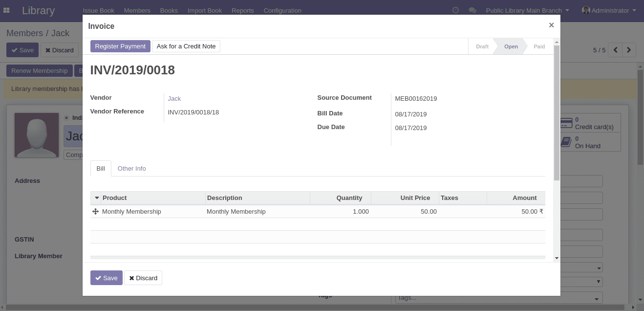Click the quantity value 1.000
Viewport: 644px width, 311px height.
pos(361,212)
